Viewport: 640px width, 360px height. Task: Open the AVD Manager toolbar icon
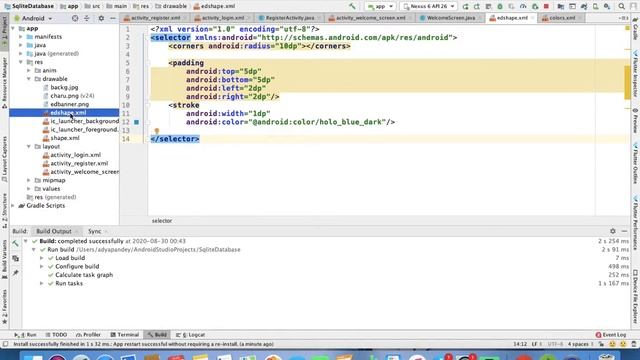click(596, 6)
